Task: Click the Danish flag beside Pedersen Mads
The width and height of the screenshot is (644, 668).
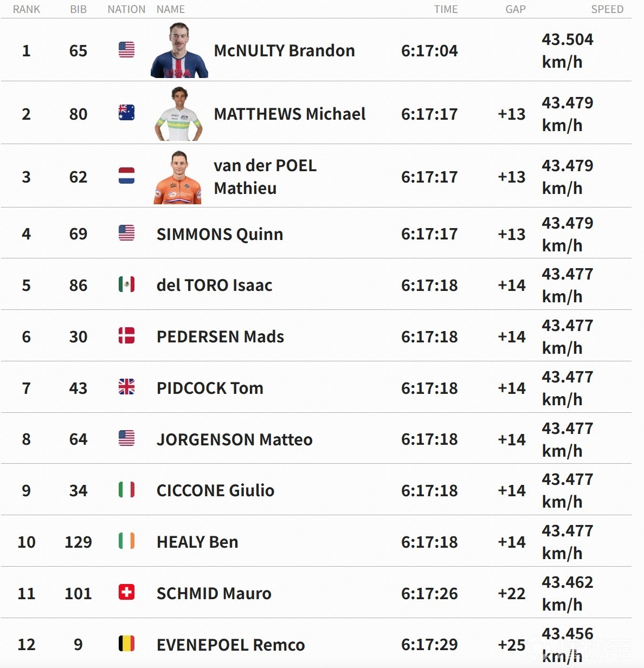Action: [x=126, y=335]
